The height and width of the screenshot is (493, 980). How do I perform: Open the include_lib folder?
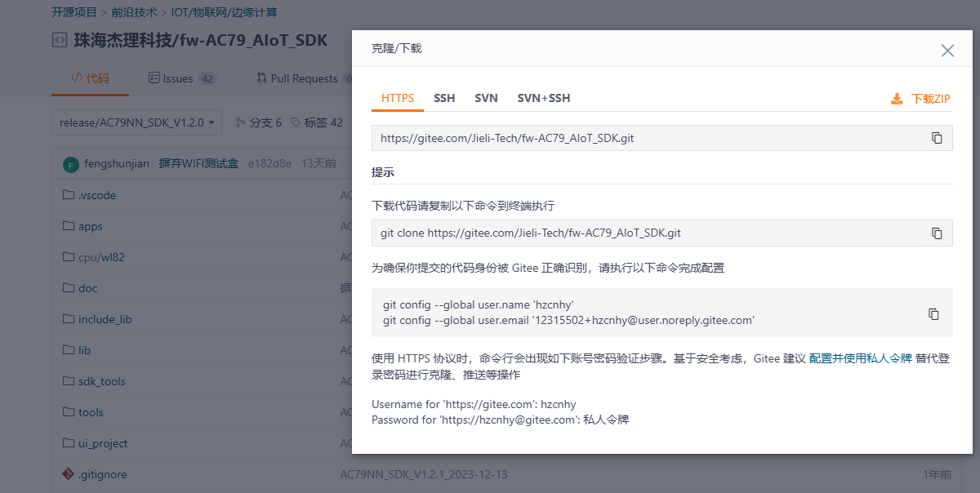tap(105, 319)
